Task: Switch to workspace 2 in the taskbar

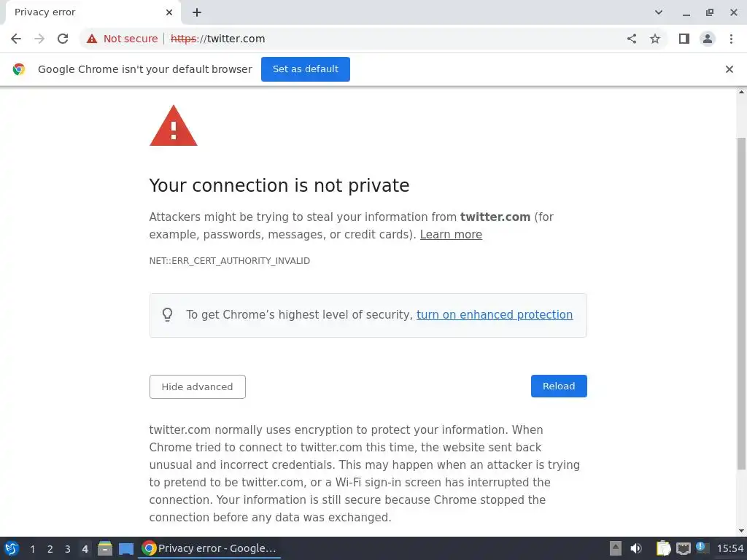Action: point(50,549)
